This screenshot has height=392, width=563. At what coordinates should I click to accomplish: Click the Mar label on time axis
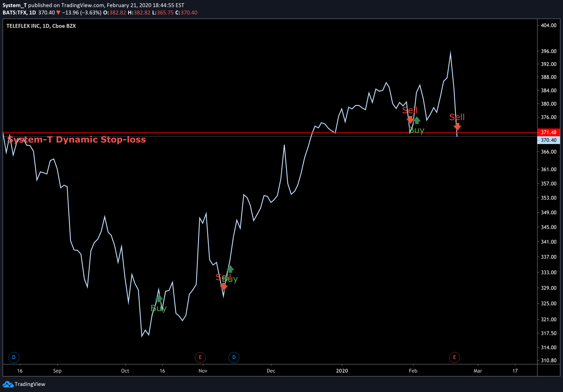(478, 371)
